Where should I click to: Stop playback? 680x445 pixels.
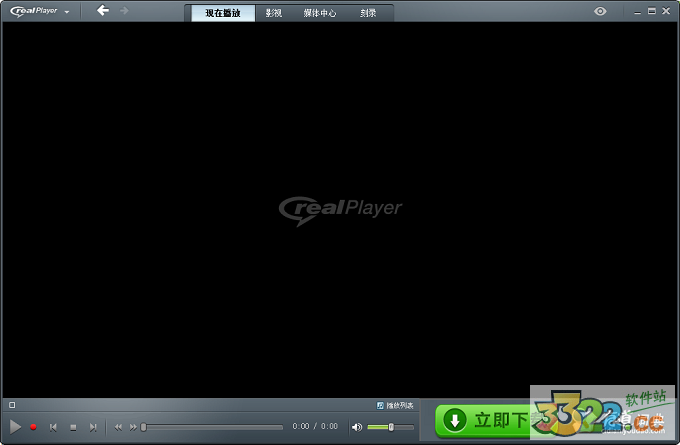click(73, 428)
